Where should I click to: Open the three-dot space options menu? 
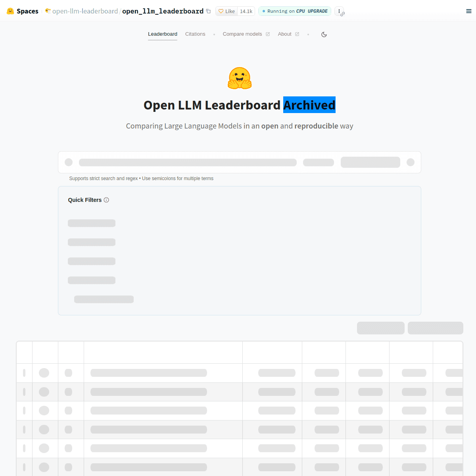[339, 11]
